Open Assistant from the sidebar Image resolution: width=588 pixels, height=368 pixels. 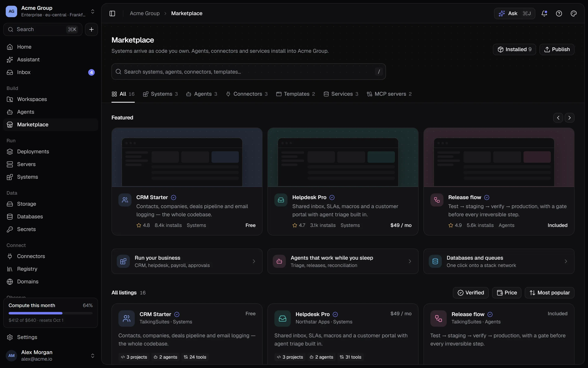[x=51, y=59]
